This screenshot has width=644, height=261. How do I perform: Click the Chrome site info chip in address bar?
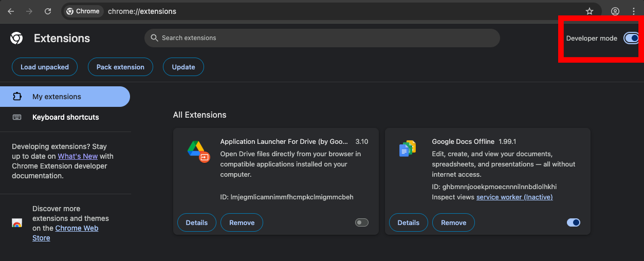(x=84, y=11)
